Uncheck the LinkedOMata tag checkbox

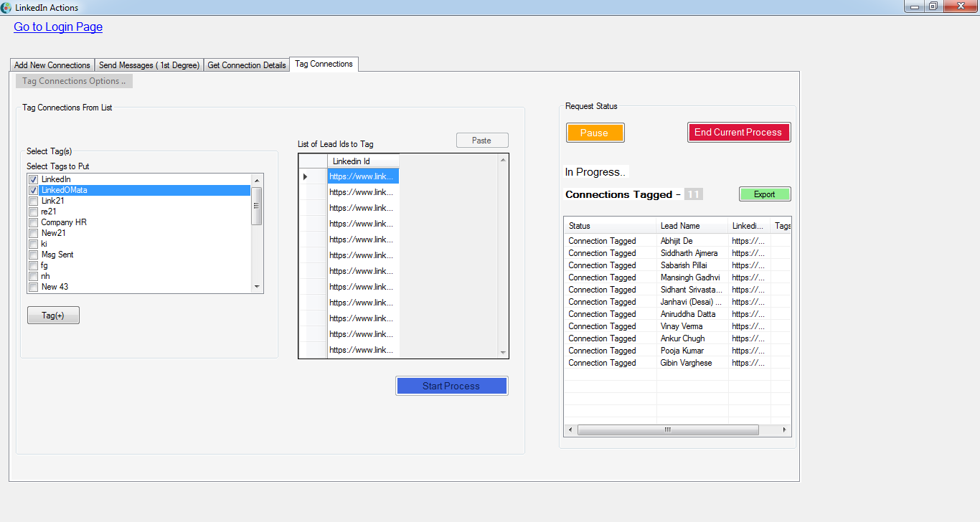(x=33, y=190)
